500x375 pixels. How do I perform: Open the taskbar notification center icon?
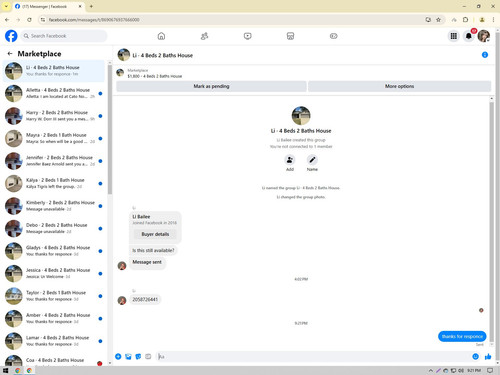point(490,370)
